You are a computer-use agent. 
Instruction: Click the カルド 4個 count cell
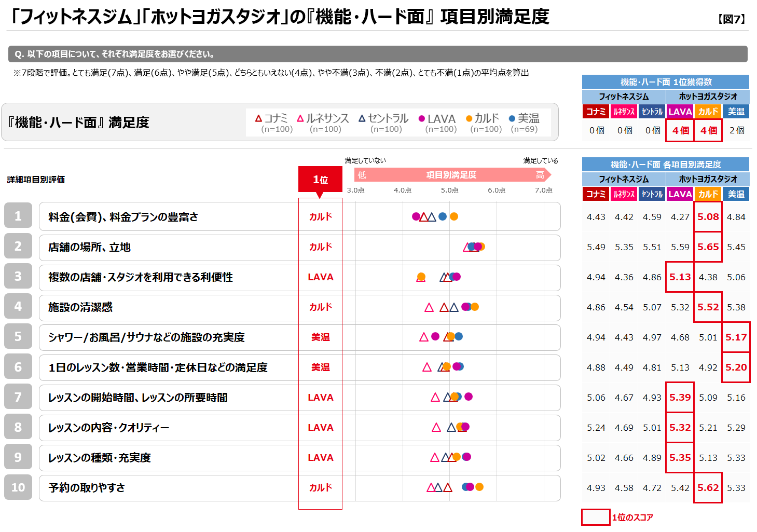pyautogui.click(x=708, y=130)
